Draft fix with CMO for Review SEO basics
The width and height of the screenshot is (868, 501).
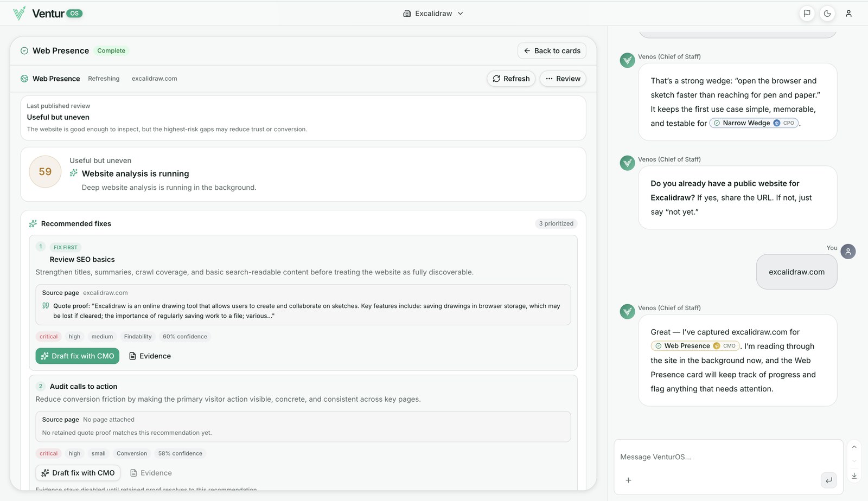point(78,356)
